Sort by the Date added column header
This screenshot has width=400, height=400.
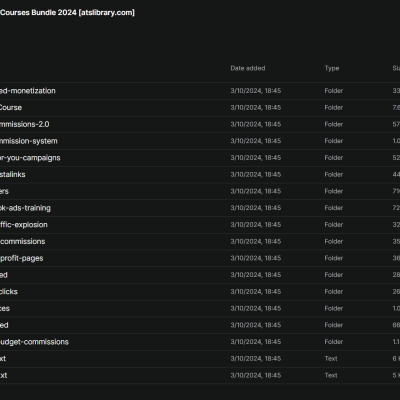248,68
